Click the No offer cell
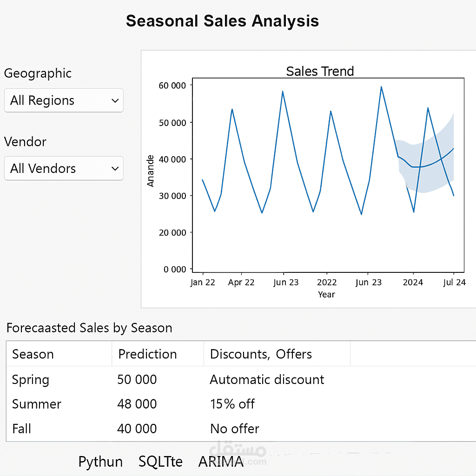The height and width of the screenshot is (476, 476). click(x=234, y=429)
